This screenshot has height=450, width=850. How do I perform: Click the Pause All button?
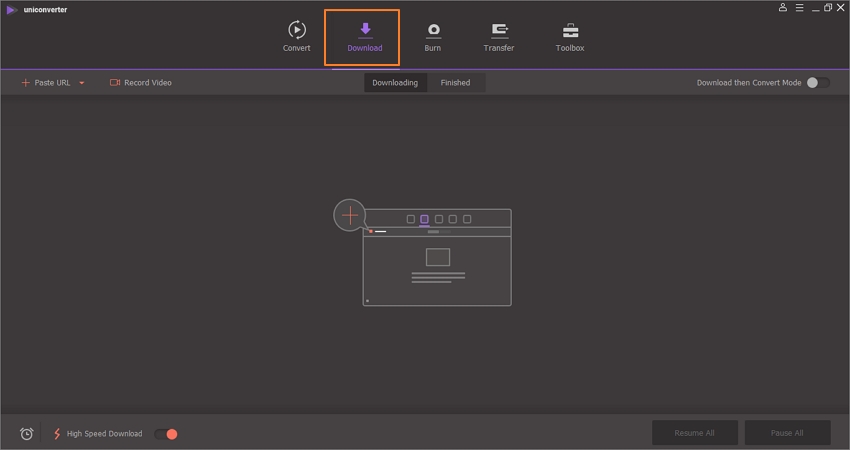787,433
